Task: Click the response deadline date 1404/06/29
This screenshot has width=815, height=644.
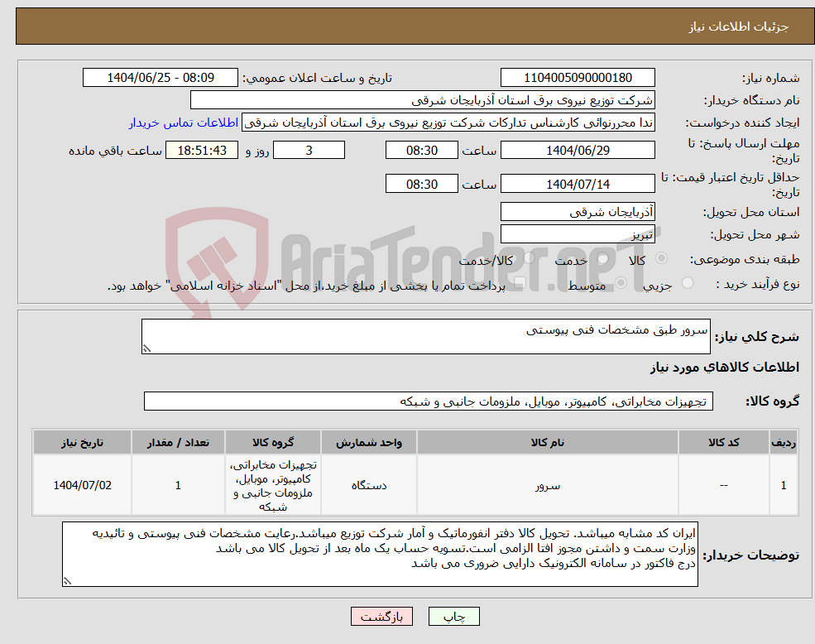Action: [577, 150]
